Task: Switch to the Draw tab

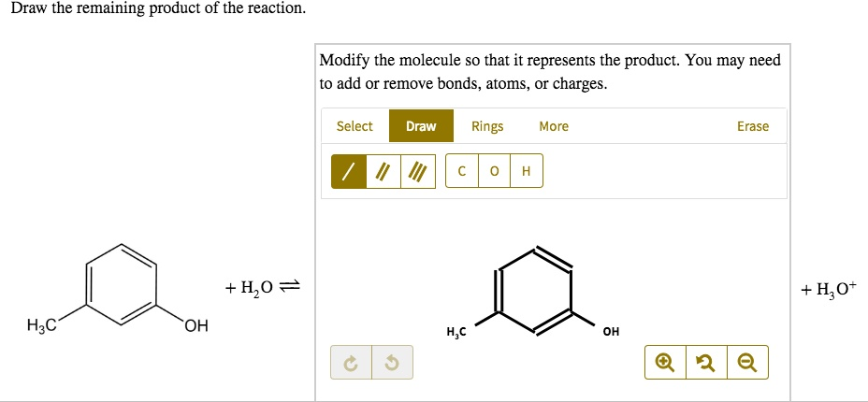Action: (x=421, y=126)
